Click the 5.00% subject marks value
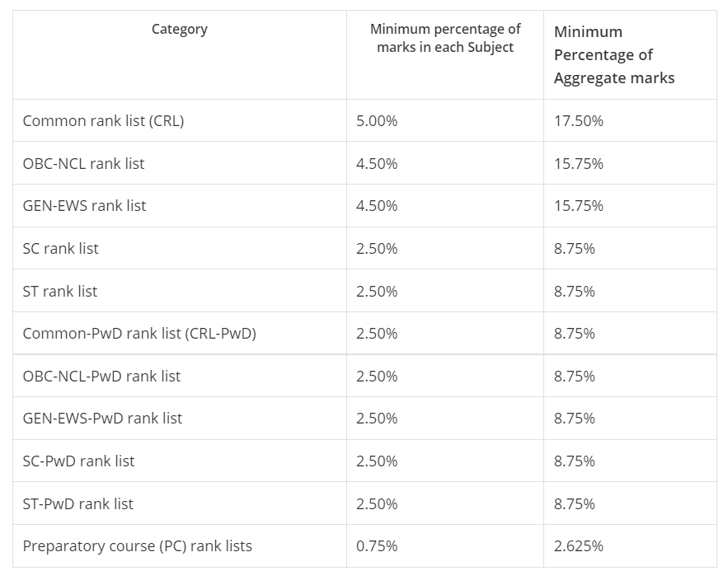728x585 pixels. [377, 121]
